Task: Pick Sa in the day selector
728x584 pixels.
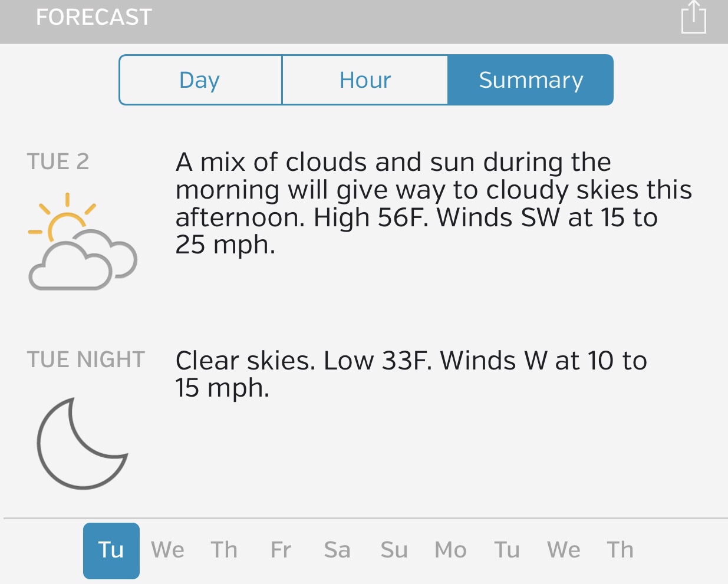Action: coord(337,550)
